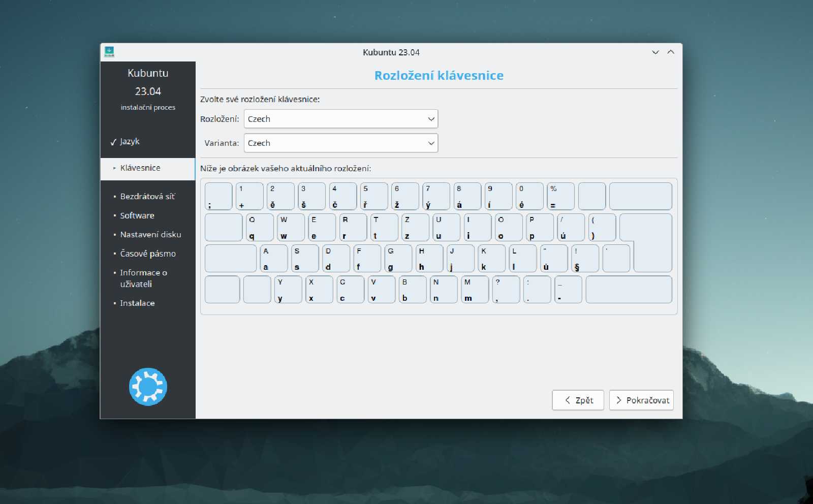Click the C key in keyboard preview

pos(350,290)
